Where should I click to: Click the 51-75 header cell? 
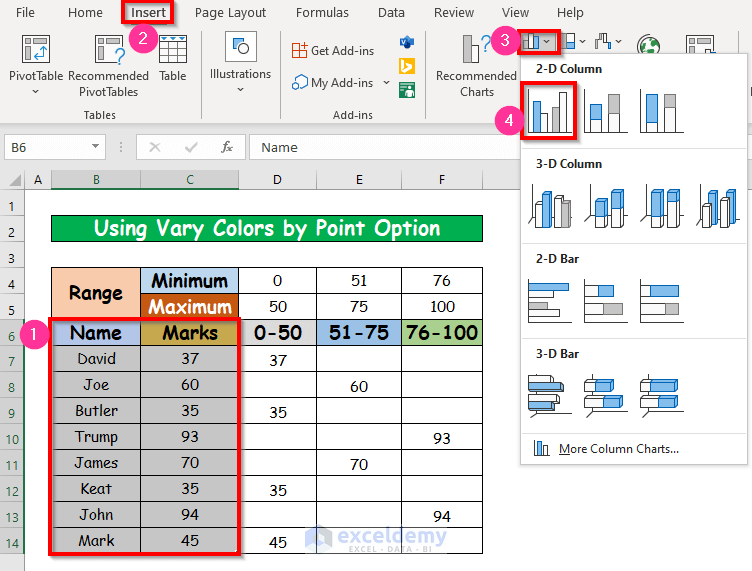click(359, 333)
